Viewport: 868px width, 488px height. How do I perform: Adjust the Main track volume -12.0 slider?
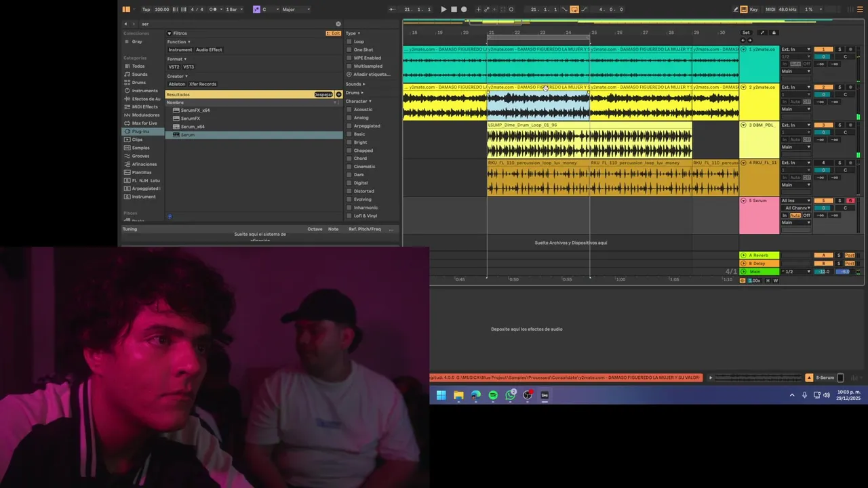pyautogui.click(x=823, y=272)
